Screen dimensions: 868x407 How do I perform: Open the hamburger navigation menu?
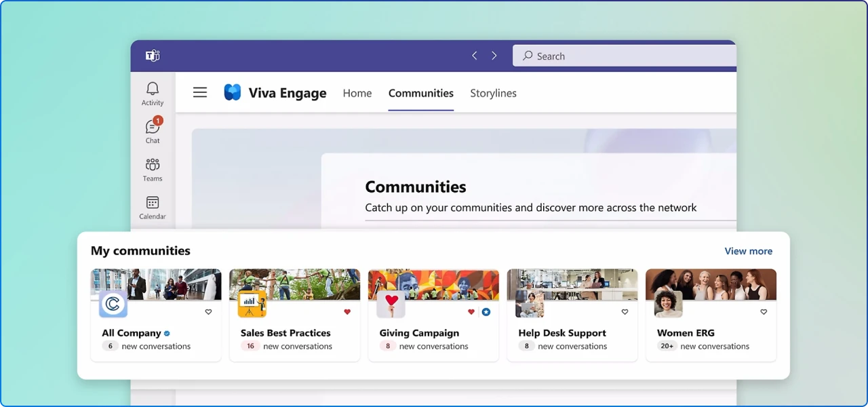point(199,92)
